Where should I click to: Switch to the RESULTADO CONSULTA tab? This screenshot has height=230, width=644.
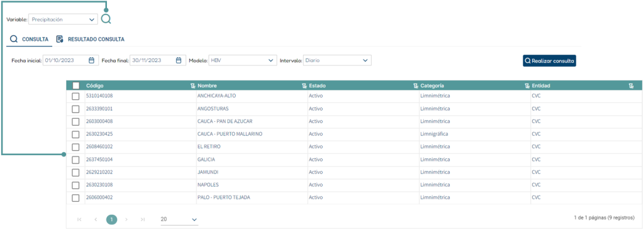(x=91, y=40)
